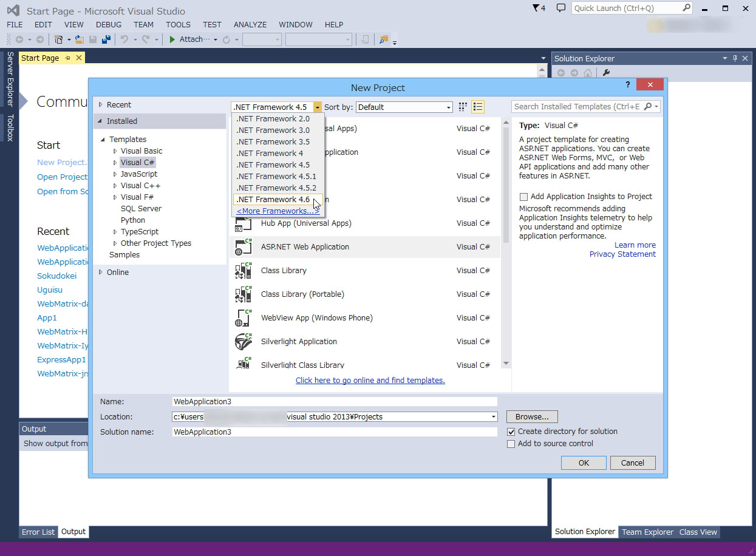
Task: Open the Privacy Statement link
Action: (622, 254)
